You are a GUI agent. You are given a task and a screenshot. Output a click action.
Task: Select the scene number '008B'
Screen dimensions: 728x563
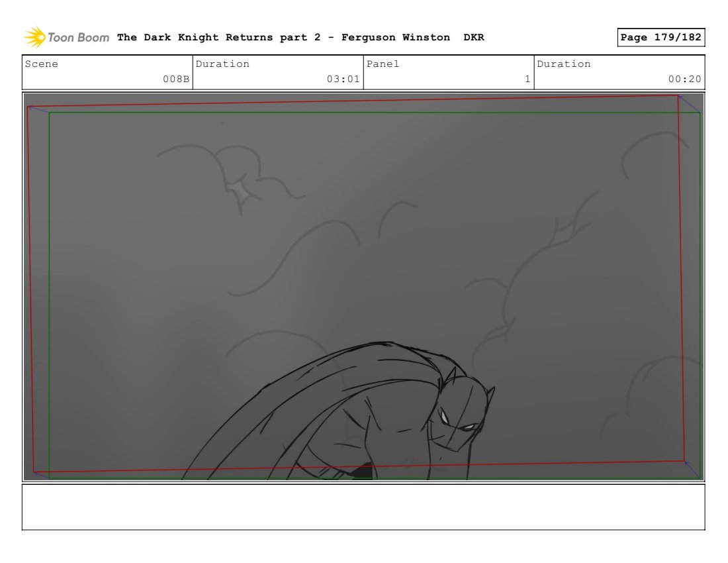pos(176,79)
